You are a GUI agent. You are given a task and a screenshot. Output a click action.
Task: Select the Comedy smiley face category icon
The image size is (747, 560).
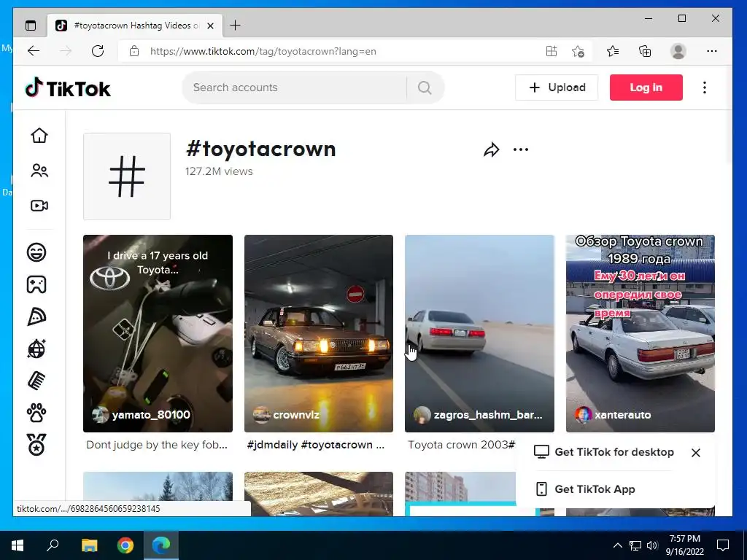(x=36, y=252)
